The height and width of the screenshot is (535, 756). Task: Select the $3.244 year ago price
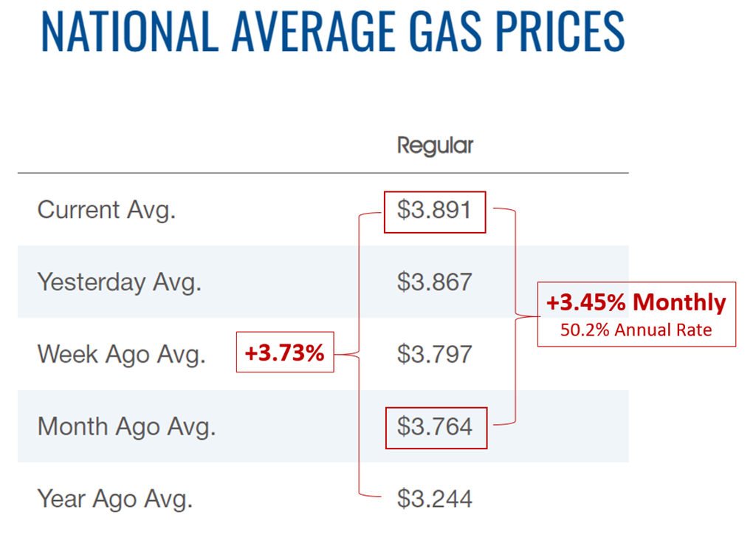[x=434, y=499]
